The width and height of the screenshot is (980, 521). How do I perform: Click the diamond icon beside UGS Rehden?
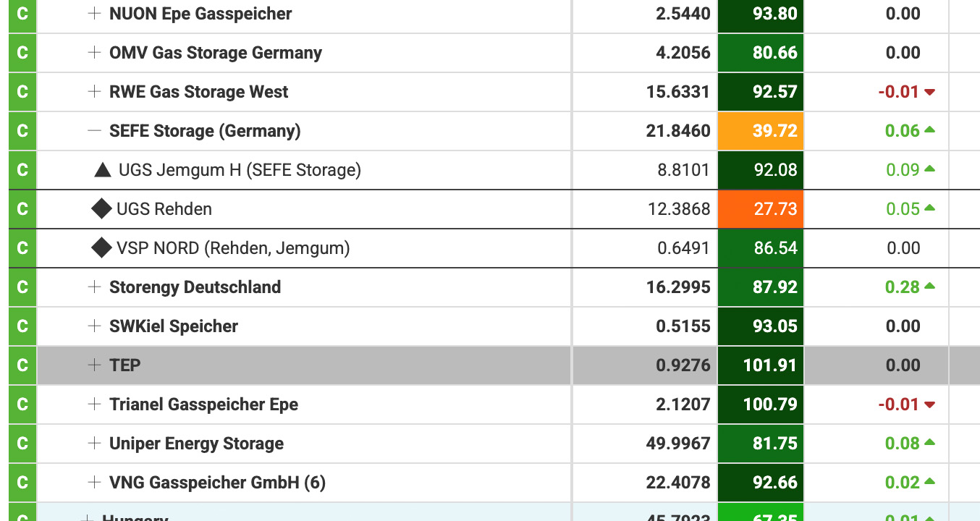[x=101, y=209]
